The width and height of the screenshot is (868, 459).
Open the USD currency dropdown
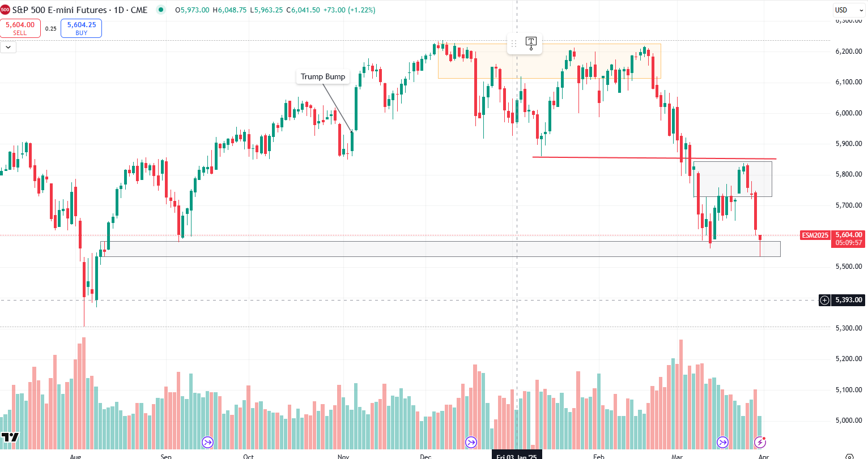click(848, 10)
